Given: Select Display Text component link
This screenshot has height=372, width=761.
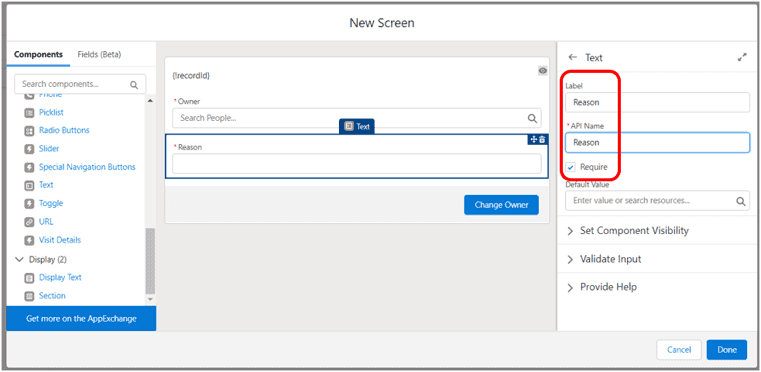Looking at the screenshot, I should pos(60,278).
